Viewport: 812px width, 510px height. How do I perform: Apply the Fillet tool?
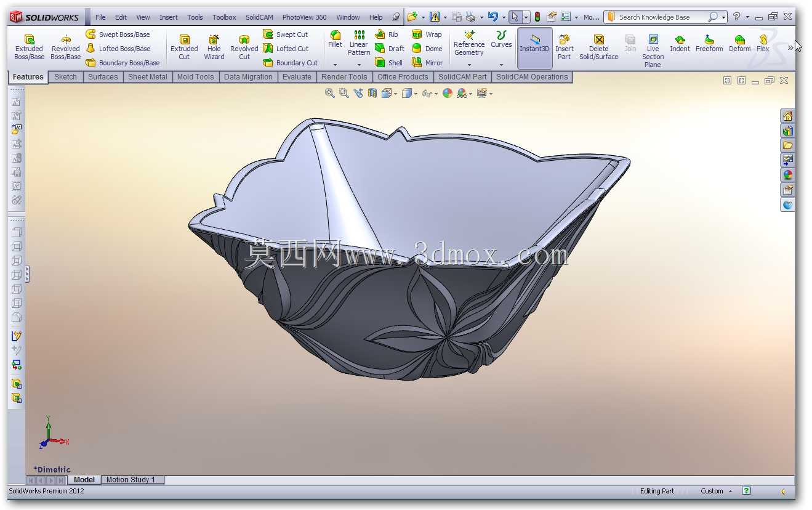point(335,39)
